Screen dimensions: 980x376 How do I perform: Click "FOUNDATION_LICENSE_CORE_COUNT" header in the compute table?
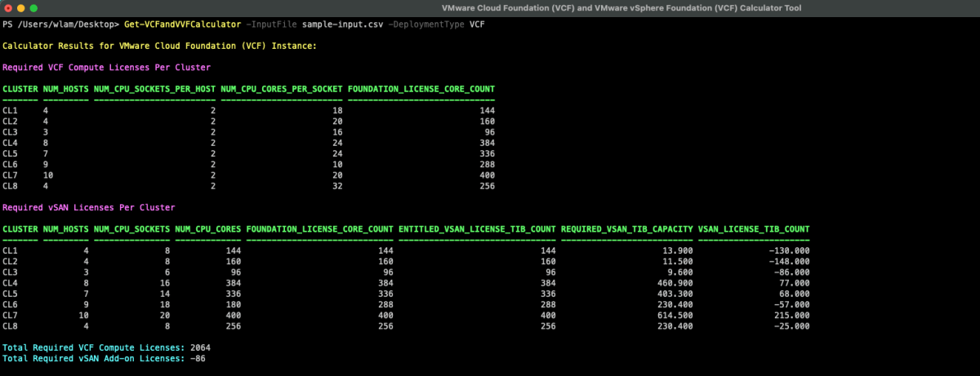coord(421,88)
